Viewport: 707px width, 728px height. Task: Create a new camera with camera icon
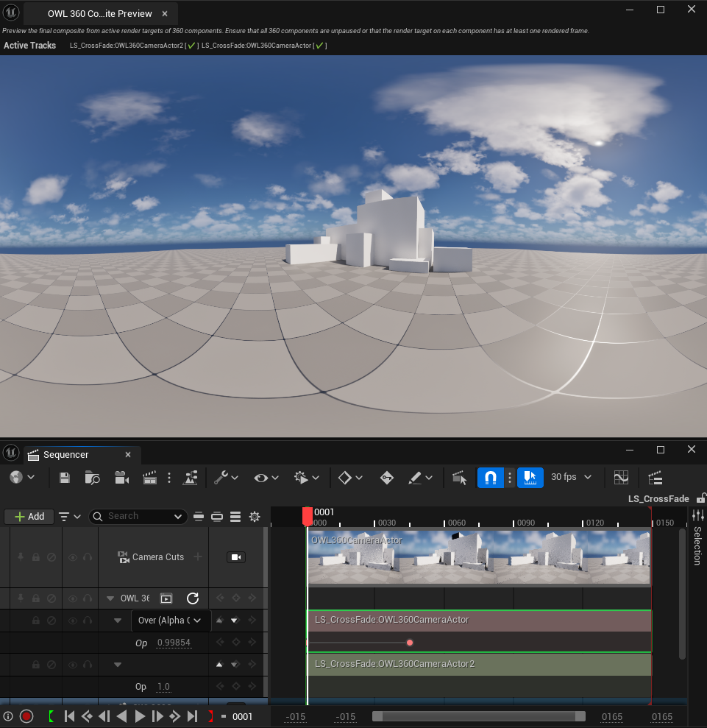click(121, 478)
